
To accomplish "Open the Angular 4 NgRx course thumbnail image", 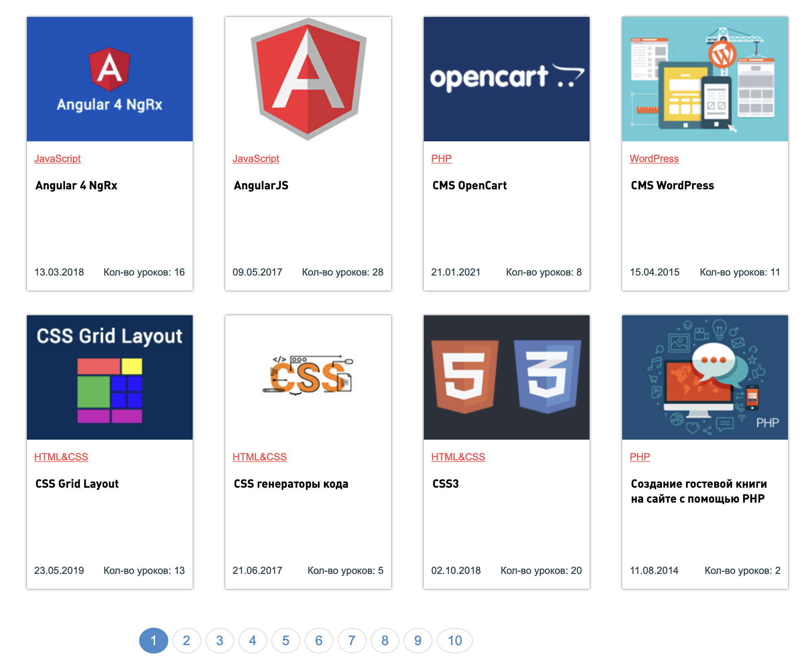I will [x=110, y=79].
